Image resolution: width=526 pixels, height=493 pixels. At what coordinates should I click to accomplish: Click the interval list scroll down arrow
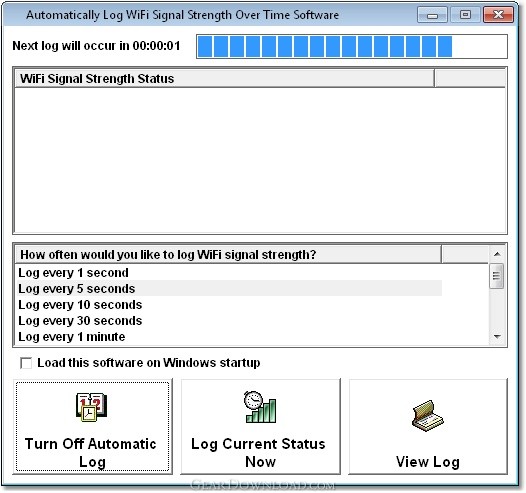pyautogui.click(x=497, y=336)
